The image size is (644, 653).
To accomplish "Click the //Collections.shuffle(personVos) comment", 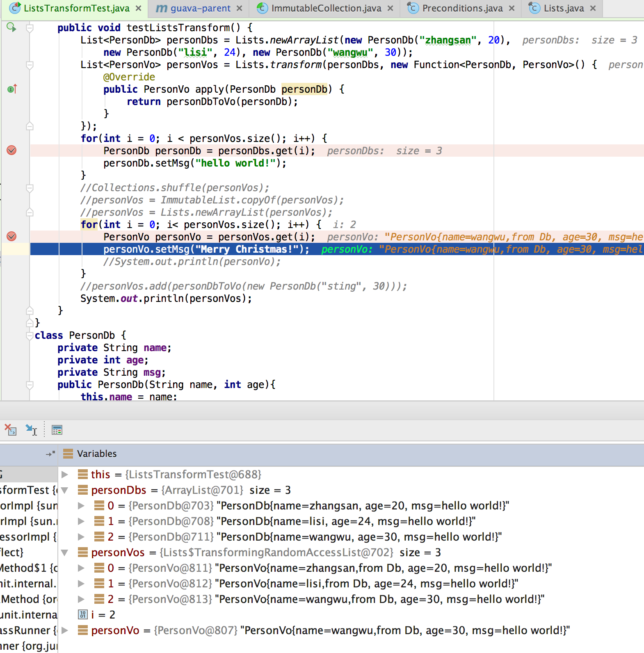I will coord(175,188).
